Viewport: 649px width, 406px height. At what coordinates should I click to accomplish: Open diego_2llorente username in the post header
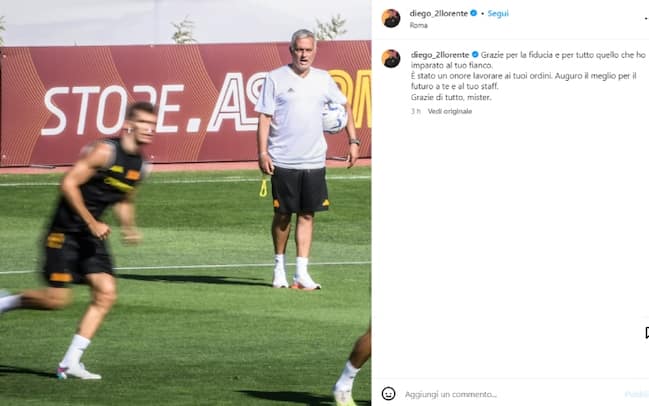(438, 13)
